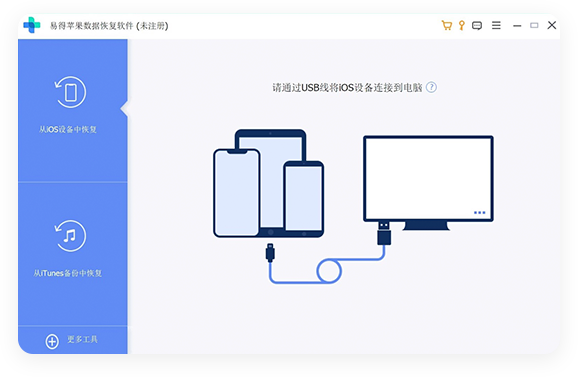This screenshot has width=578, height=377.
Task: Click the question mark help icon
Action: click(x=431, y=87)
